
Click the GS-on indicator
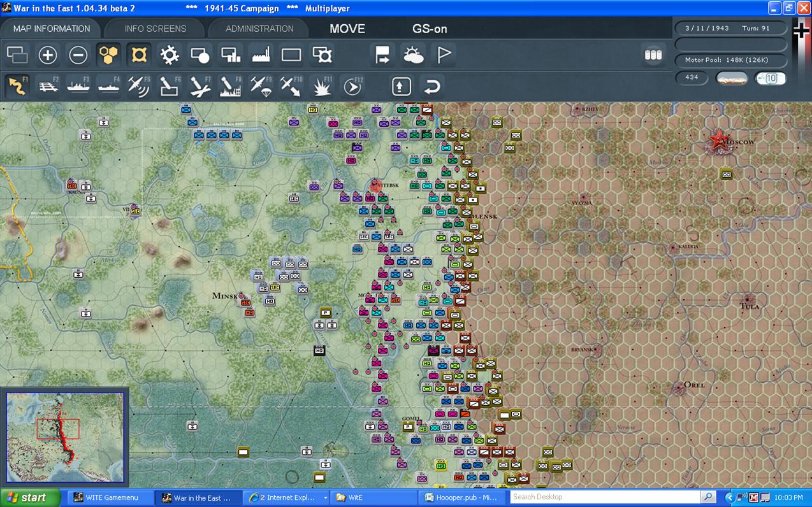[430, 29]
